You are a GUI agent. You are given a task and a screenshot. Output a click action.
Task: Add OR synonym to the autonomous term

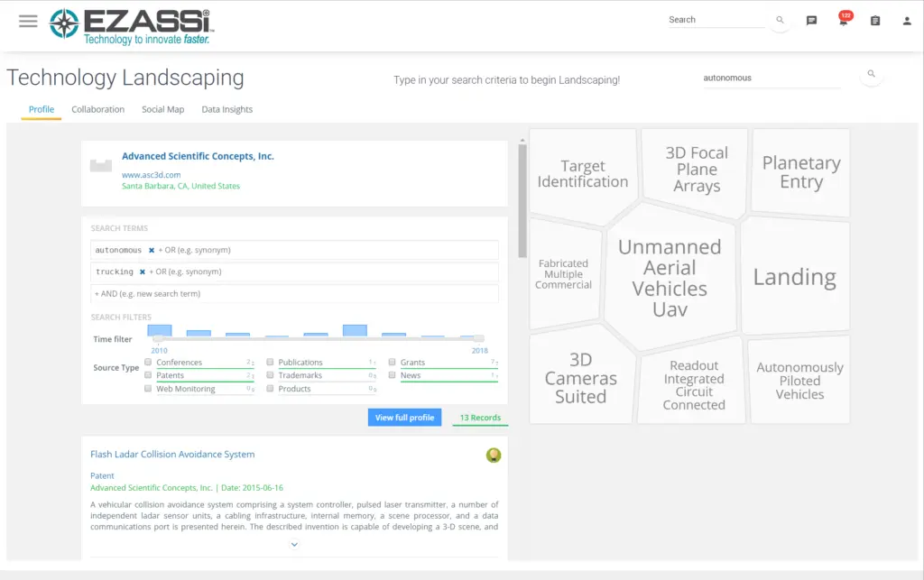click(195, 250)
